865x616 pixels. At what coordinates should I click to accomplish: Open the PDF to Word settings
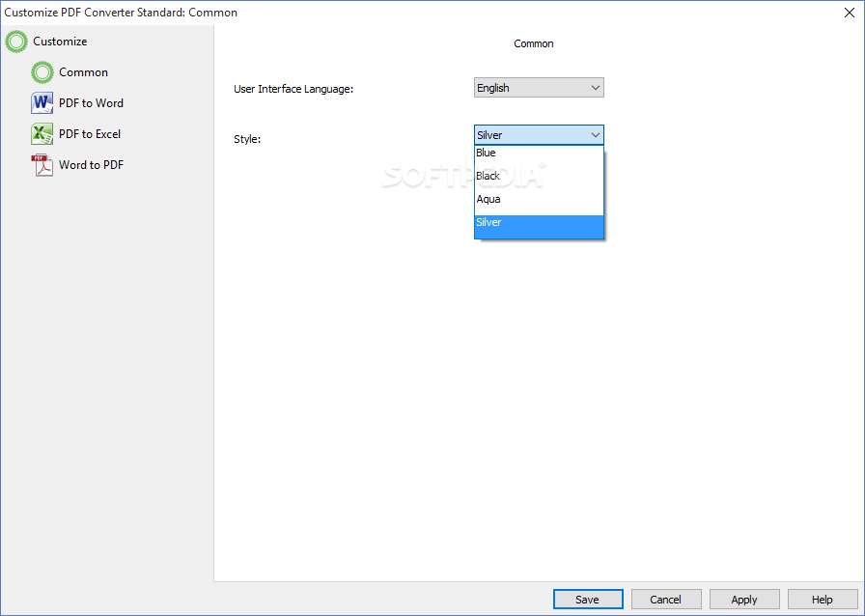(x=91, y=103)
